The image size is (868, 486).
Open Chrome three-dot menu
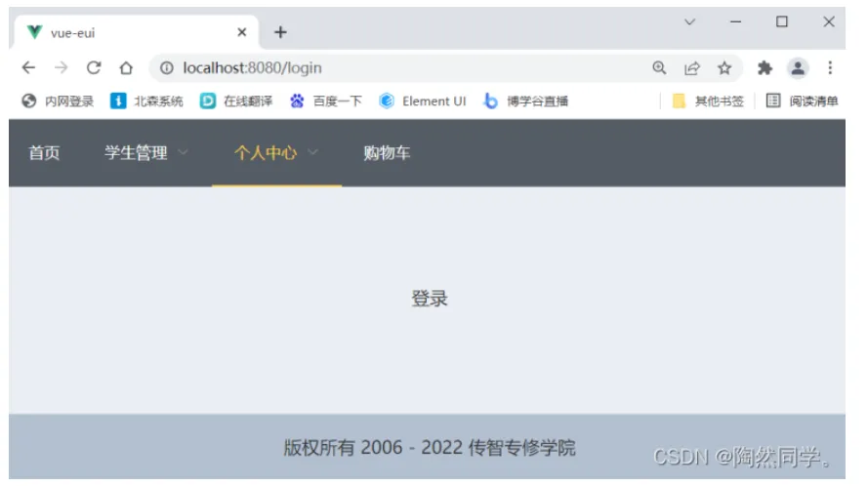click(830, 67)
